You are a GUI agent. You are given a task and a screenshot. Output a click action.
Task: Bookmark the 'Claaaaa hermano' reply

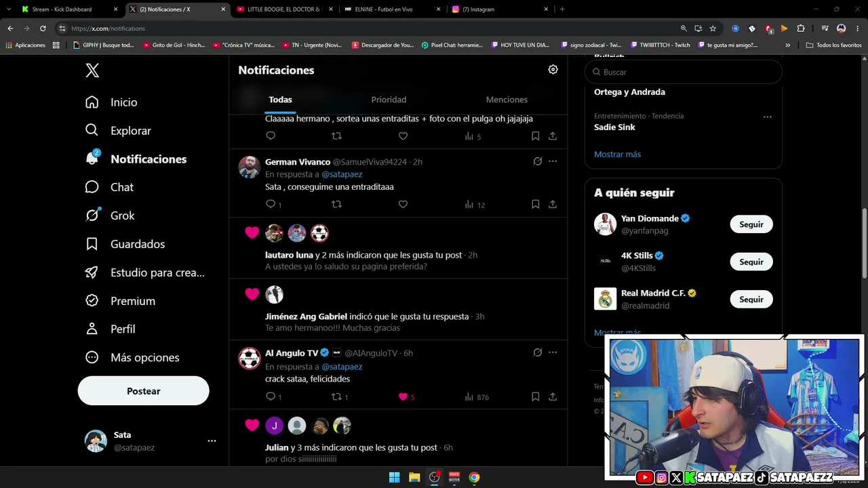[x=535, y=136]
